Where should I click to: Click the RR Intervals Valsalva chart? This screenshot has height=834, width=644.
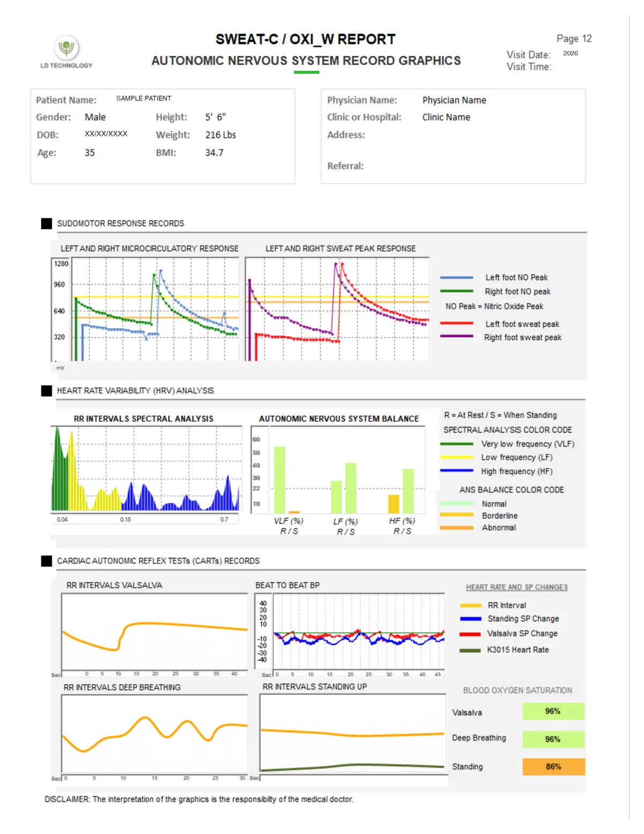point(155,632)
